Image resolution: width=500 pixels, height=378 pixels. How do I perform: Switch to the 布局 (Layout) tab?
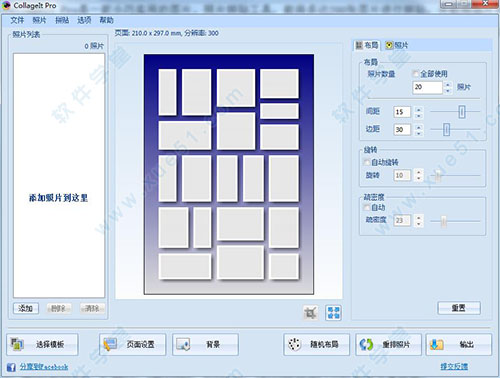click(367, 45)
